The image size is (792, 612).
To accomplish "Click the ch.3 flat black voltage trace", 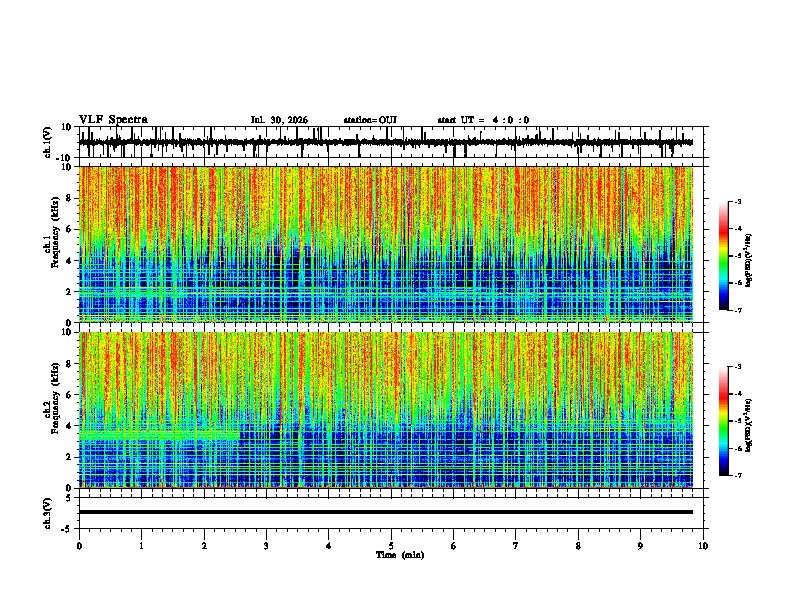I will [386, 512].
